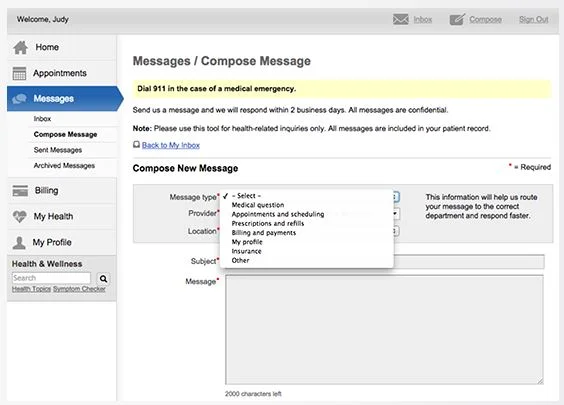564x405 pixels.
Task: Click the inbox icon beside Back to My Inbox
Action: (x=136, y=145)
